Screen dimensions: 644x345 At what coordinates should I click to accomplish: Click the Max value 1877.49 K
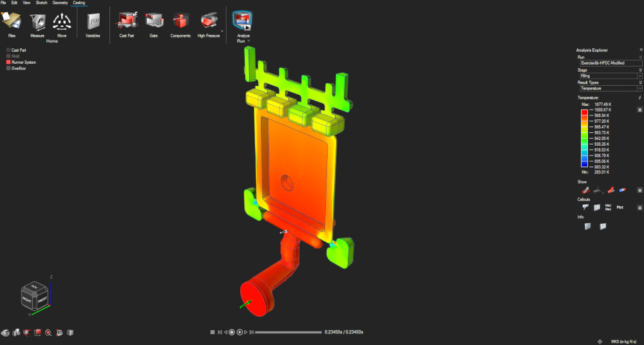click(x=603, y=104)
